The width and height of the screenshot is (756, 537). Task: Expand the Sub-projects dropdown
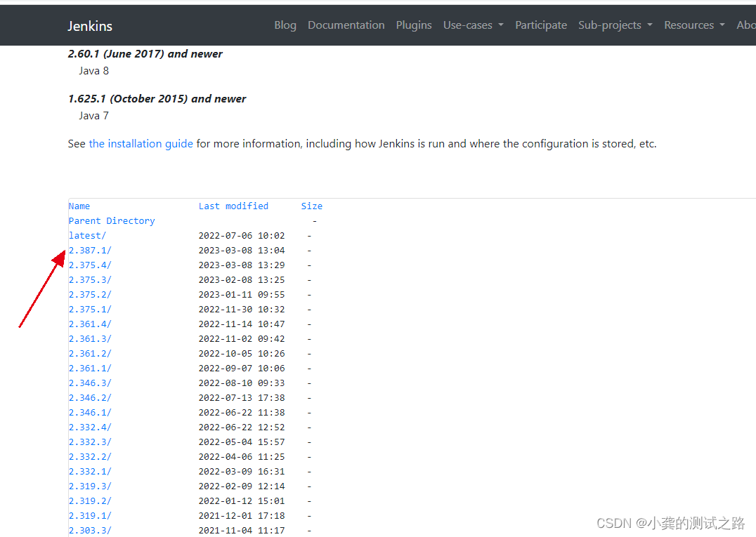tap(615, 25)
